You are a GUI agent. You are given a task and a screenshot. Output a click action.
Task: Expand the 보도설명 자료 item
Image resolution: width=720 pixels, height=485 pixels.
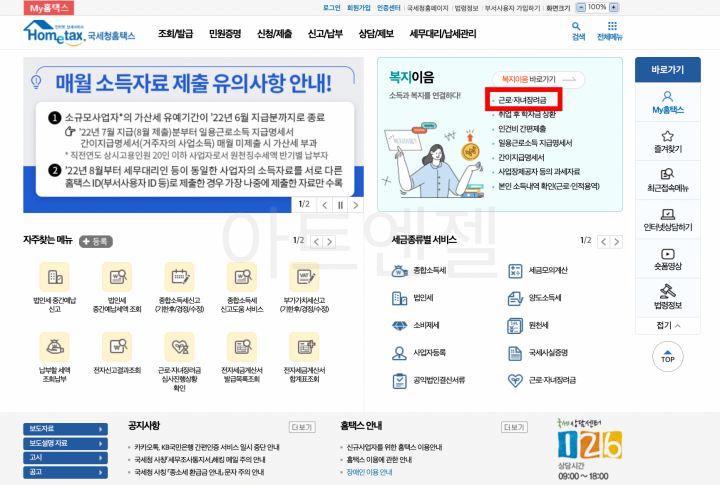pos(65,443)
